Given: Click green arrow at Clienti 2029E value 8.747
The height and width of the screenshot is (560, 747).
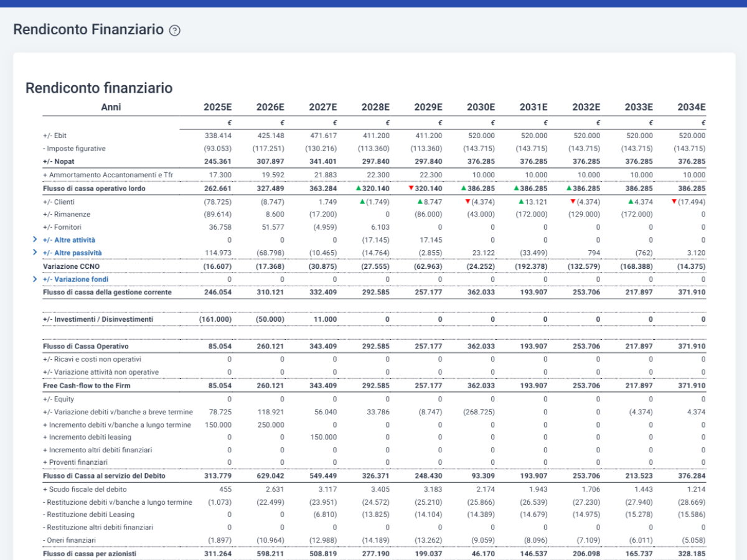Looking at the screenshot, I should pos(421,202).
